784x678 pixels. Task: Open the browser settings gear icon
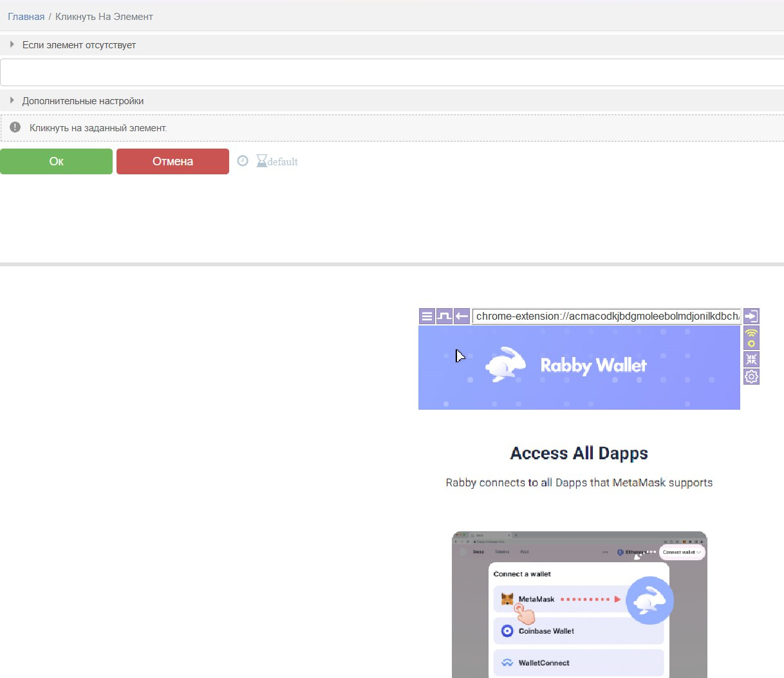coord(751,376)
